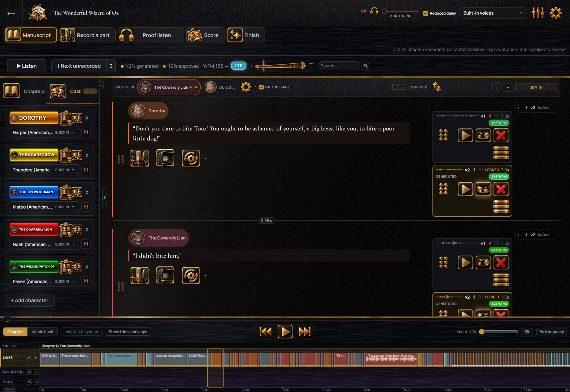Open the Score tab
Image resolution: width=570 pixels, height=392 pixels.
coord(205,35)
